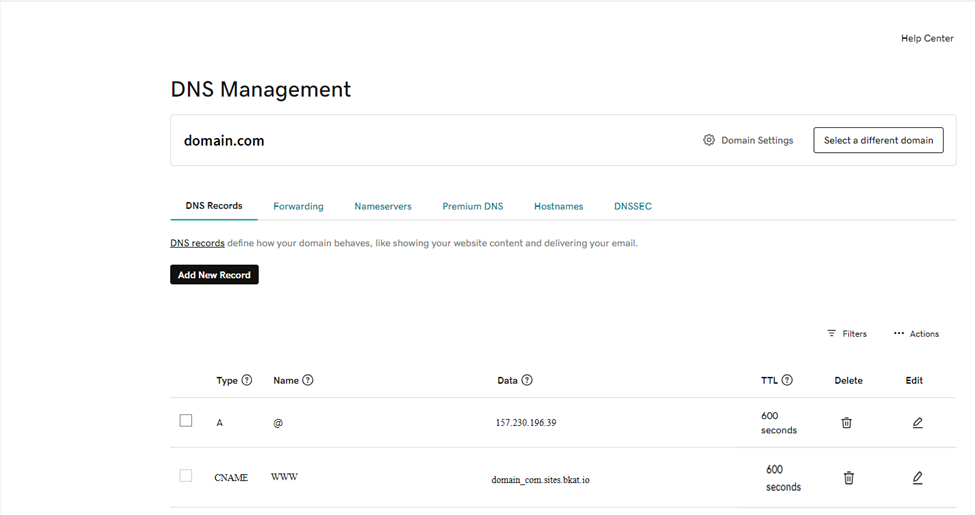Select the CNAME record checkbox
The width and height of the screenshot is (975, 515).
coord(186,476)
